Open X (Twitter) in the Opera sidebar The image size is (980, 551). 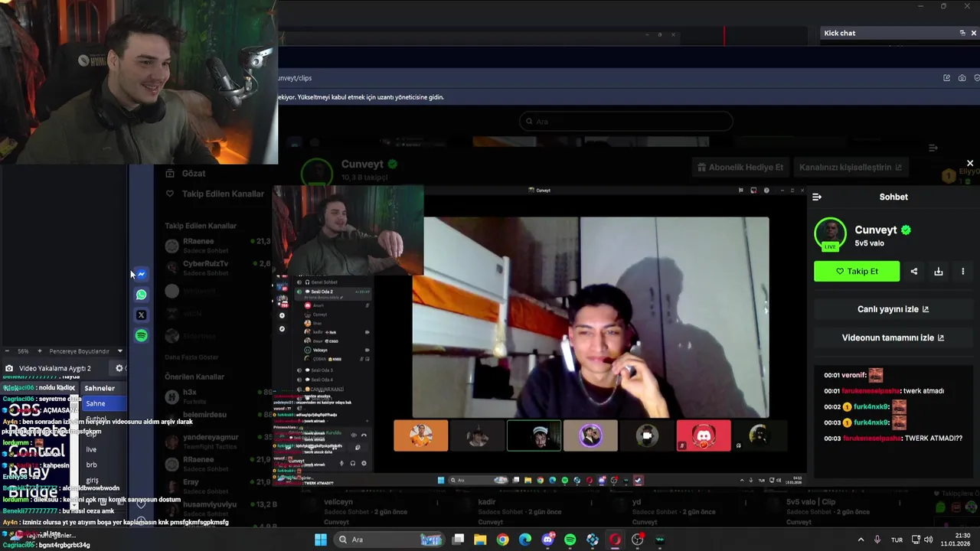click(x=141, y=315)
